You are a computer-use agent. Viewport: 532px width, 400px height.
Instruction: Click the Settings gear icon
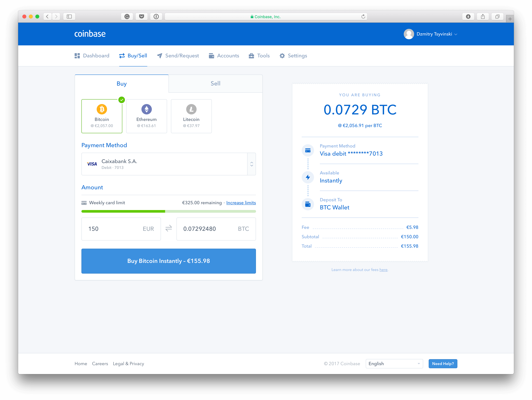(282, 56)
